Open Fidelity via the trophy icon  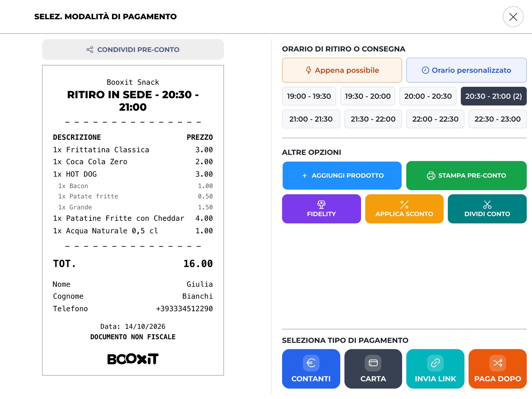[321, 204]
